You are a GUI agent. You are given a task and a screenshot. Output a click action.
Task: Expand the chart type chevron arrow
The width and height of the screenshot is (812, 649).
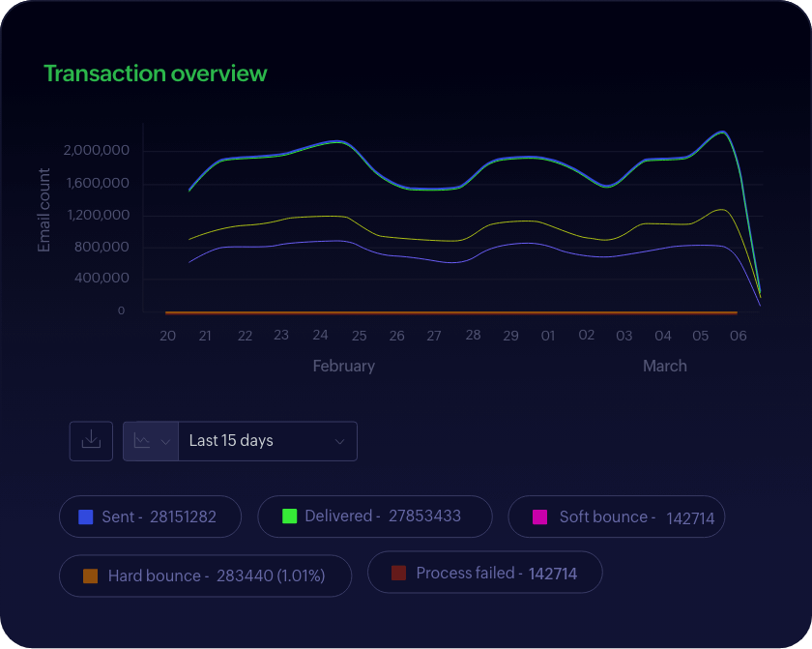point(165,441)
